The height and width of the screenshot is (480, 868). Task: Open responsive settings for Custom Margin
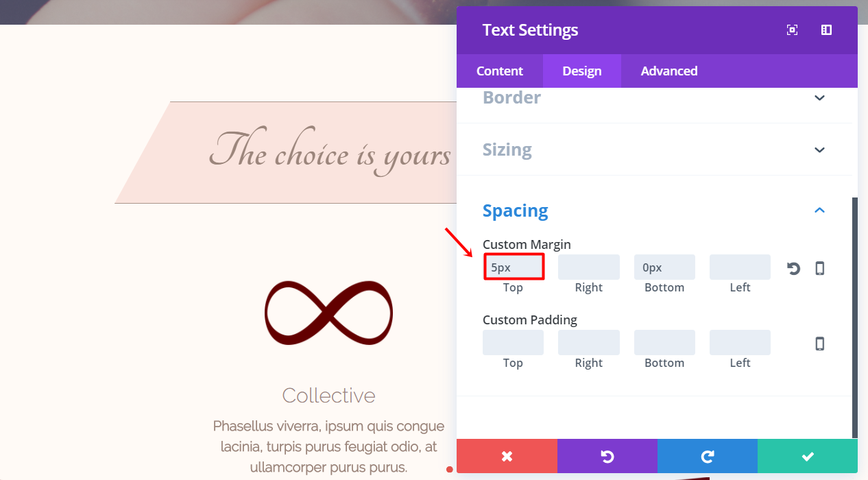pyautogui.click(x=819, y=268)
